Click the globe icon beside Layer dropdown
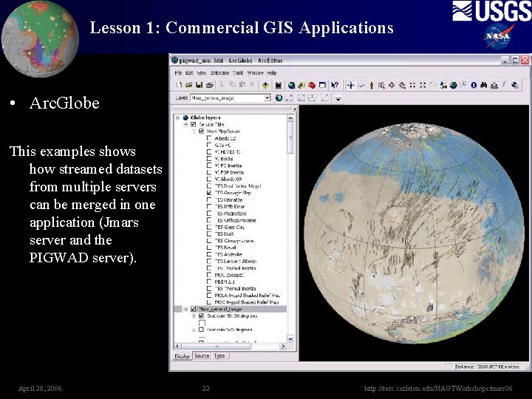 pos(279,98)
